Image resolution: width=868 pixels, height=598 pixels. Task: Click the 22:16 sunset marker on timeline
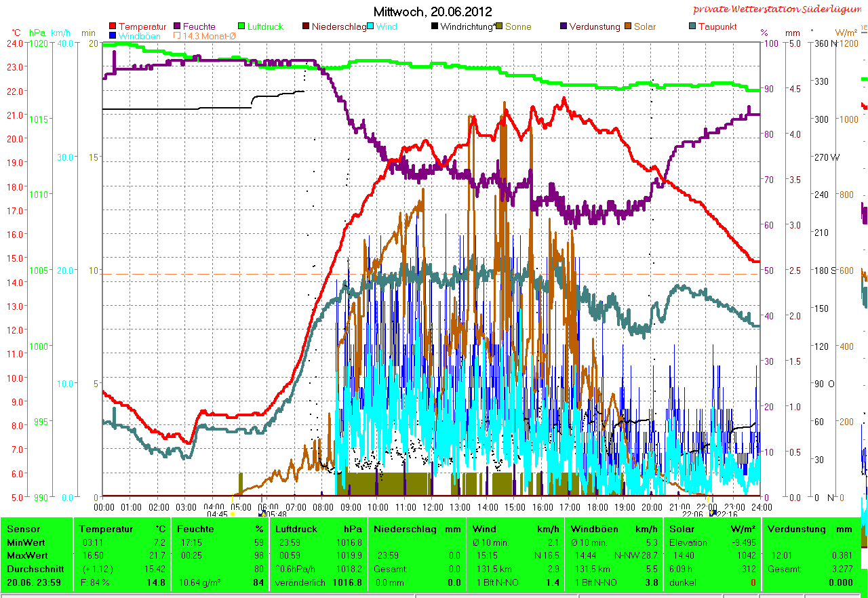point(713,514)
